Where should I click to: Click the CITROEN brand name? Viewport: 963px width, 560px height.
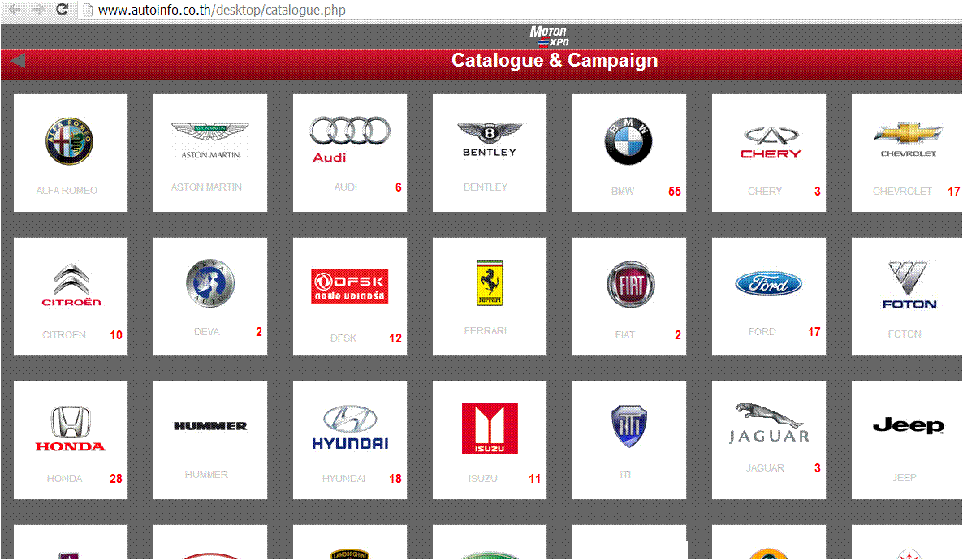pos(64,335)
